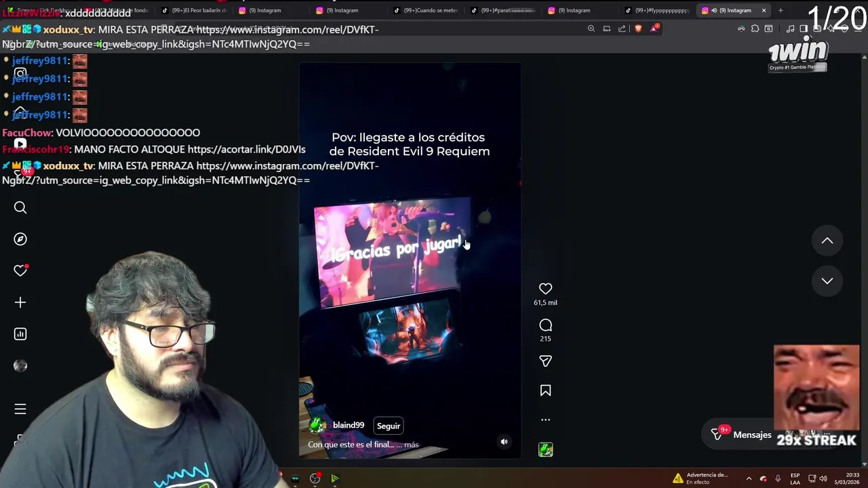Open the Brave Shields lion icon
This screenshot has width=868, height=488.
[638, 28]
